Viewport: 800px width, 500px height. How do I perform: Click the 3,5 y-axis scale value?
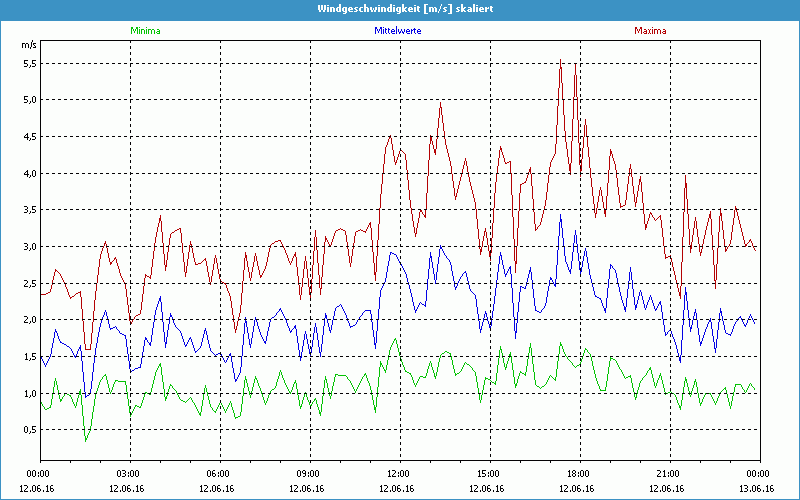(x=29, y=210)
